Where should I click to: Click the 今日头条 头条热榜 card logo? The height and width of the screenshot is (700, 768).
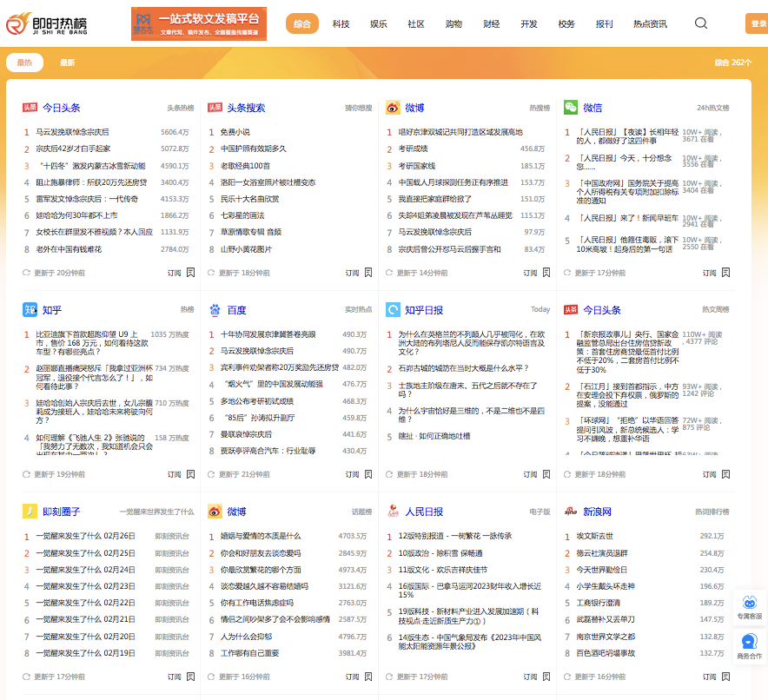point(30,107)
